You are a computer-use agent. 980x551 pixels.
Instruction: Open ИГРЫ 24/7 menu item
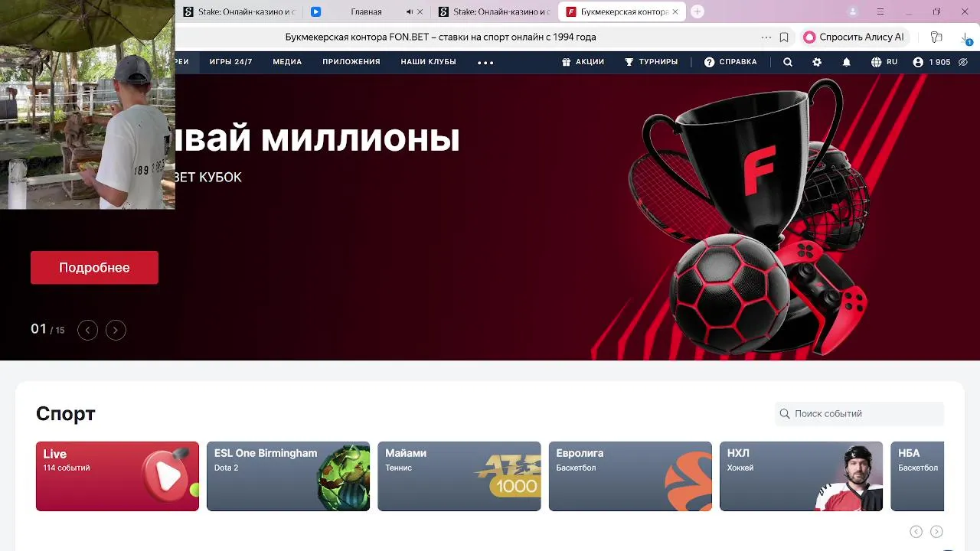point(230,62)
